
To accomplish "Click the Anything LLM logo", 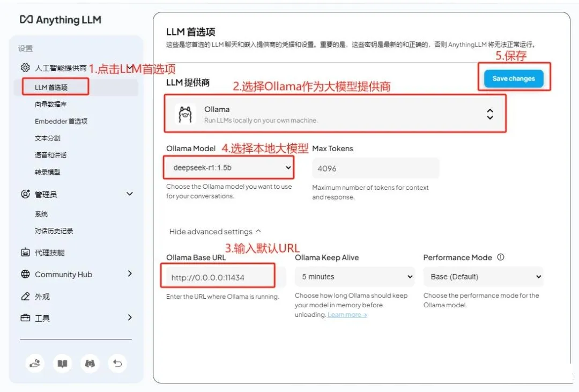I will tap(60, 20).
